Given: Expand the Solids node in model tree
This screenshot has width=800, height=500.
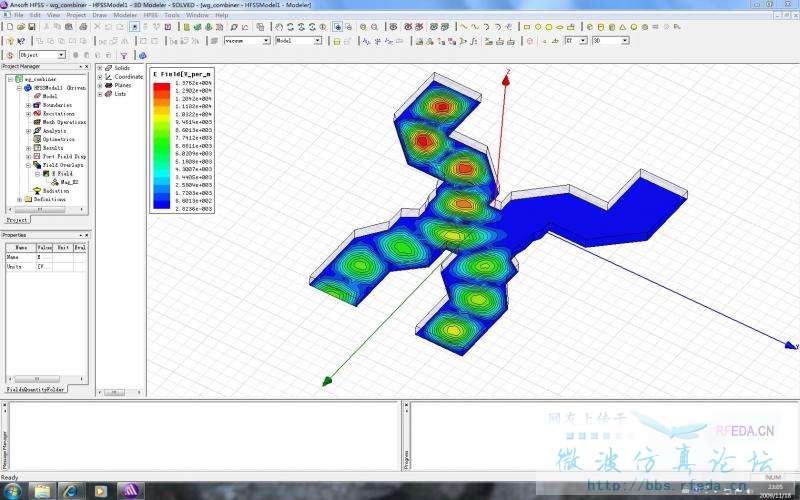Looking at the screenshot, I should pos(100,68).
